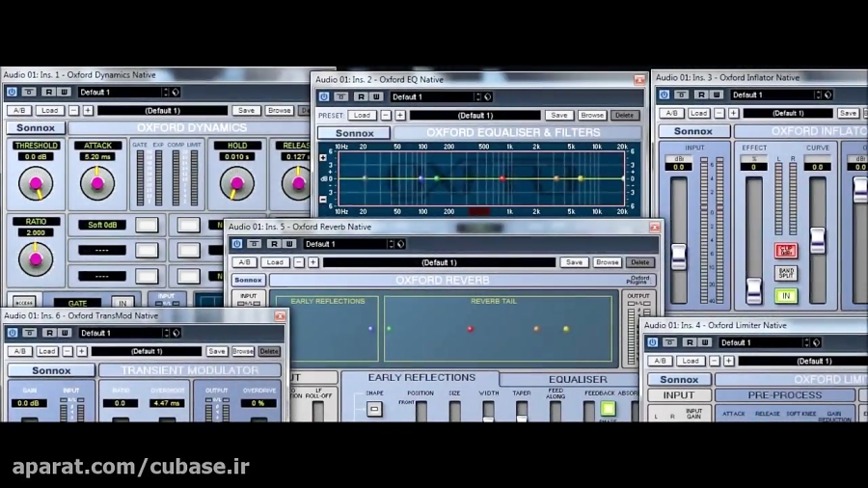
Task: Click Load button in Oxford Dynamics window
Action: click(x=50, y=111)
